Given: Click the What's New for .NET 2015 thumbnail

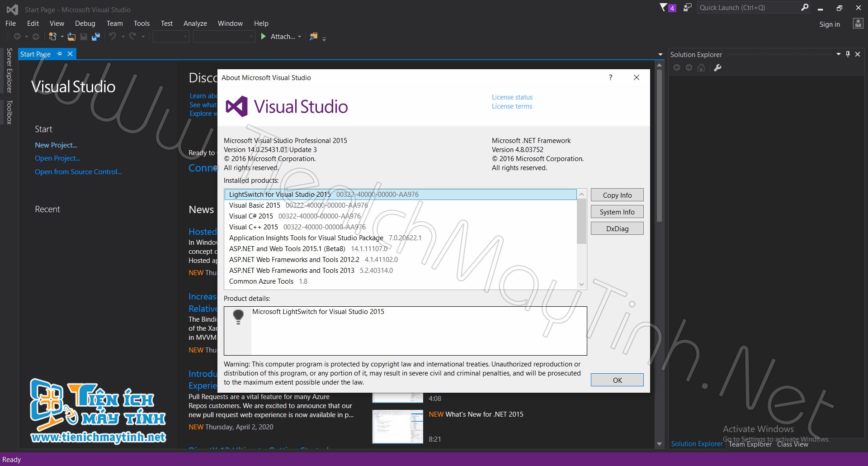Looking at the screenshot, I should (x=398, y=427).
